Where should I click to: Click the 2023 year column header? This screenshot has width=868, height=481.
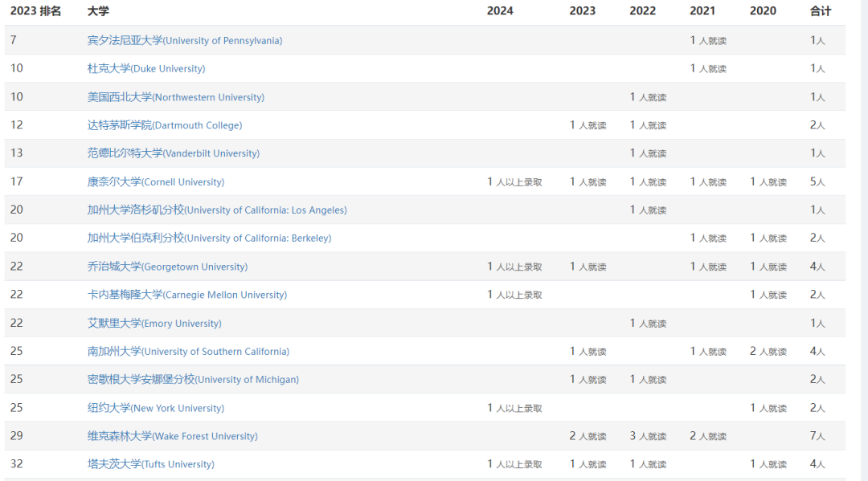[583, 11]
